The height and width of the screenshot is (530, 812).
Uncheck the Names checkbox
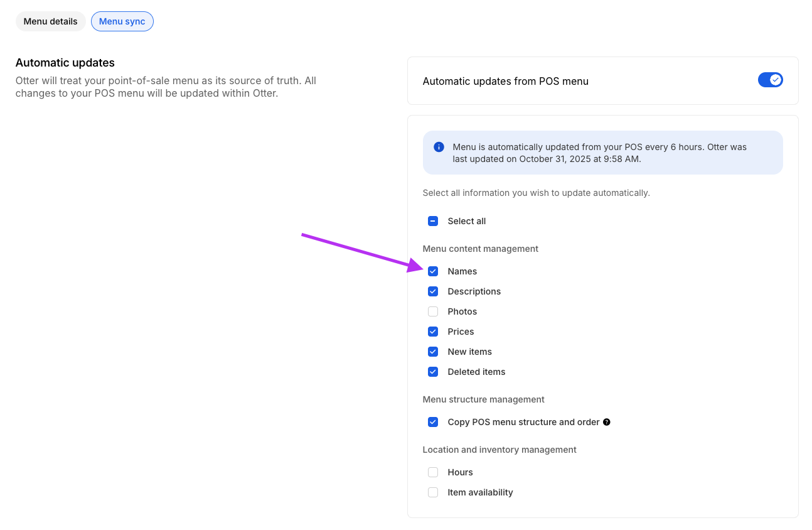click(x=433, y=271)
